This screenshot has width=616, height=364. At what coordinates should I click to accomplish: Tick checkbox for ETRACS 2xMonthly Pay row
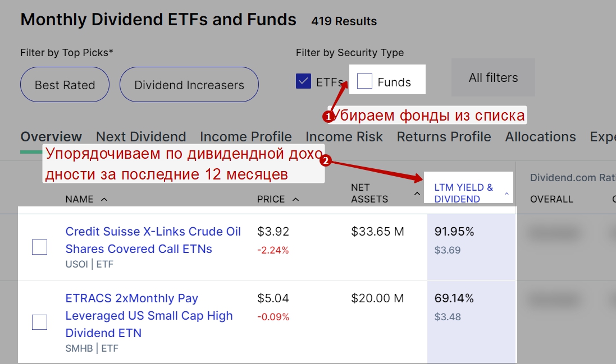coord(39,322)
